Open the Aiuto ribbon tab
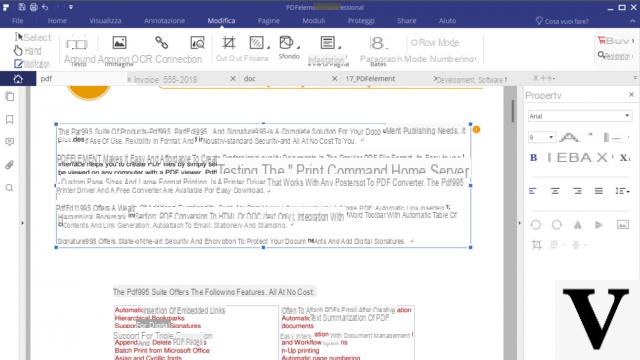The image size is (640, 360). [447, 20]
